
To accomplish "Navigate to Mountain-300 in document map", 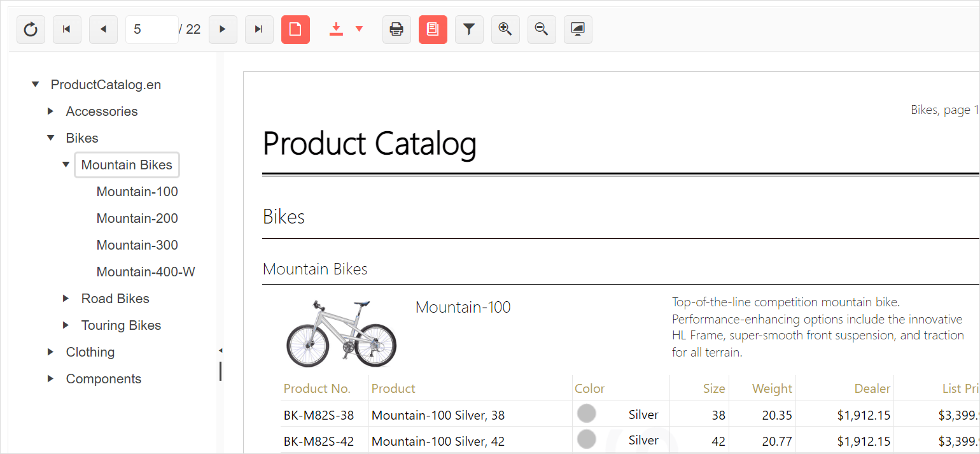I will click(x=137, y=245).
